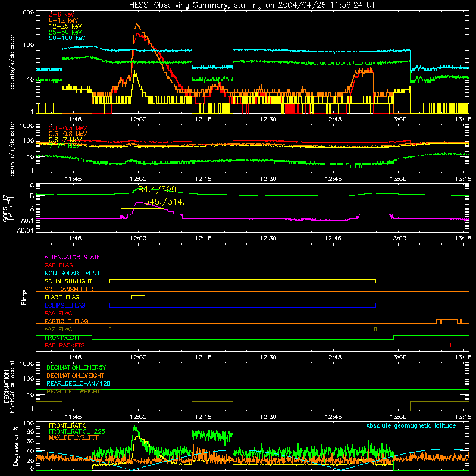Click the REAR_DEC_CHAN/128 legend label
Screen dimensions: 476x476
pos(79,383)
